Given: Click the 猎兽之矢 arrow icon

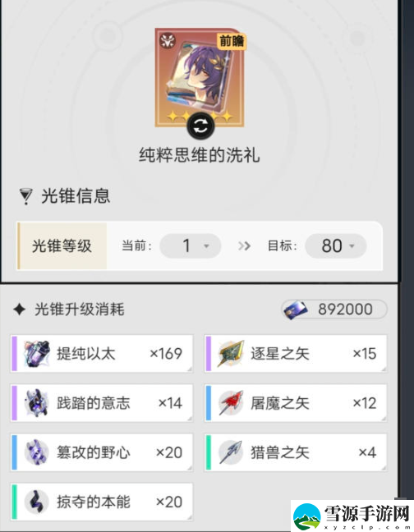Looking at the screenshot, I should (231, 452).
